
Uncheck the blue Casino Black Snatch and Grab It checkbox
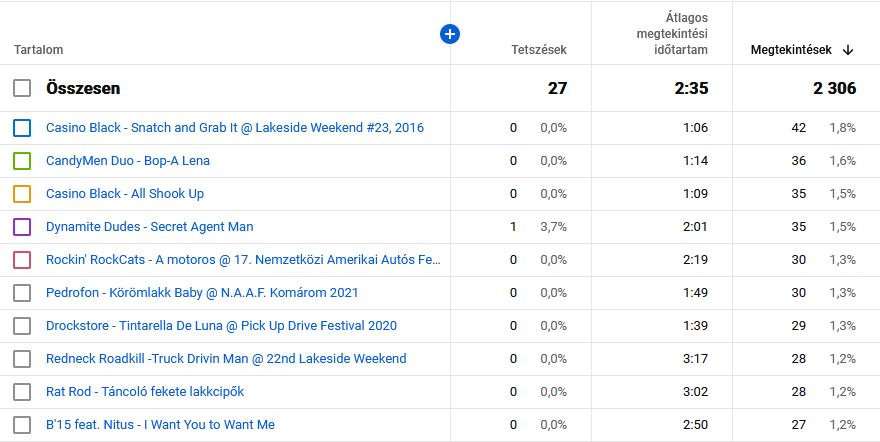coord(22,128)
